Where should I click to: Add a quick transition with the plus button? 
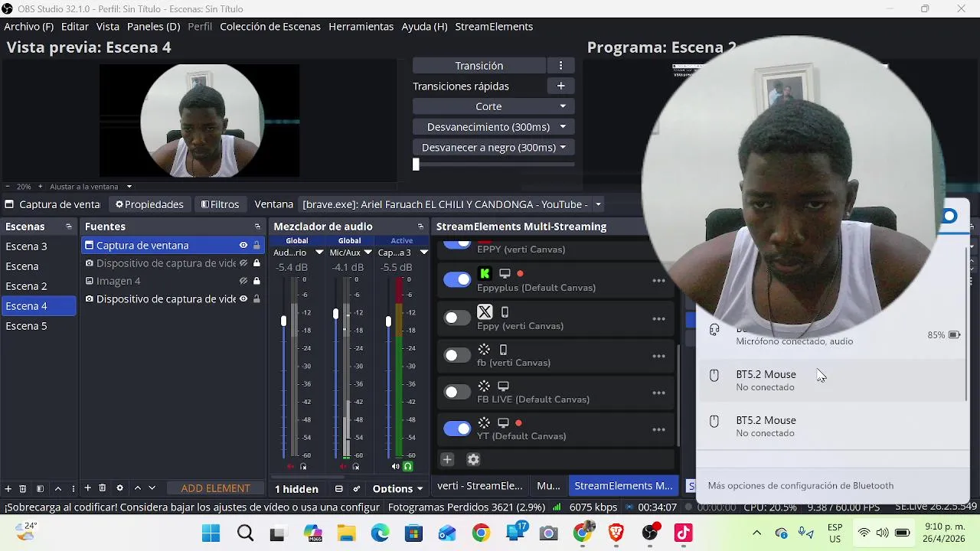pyautogui.click(x=560, y=86)
